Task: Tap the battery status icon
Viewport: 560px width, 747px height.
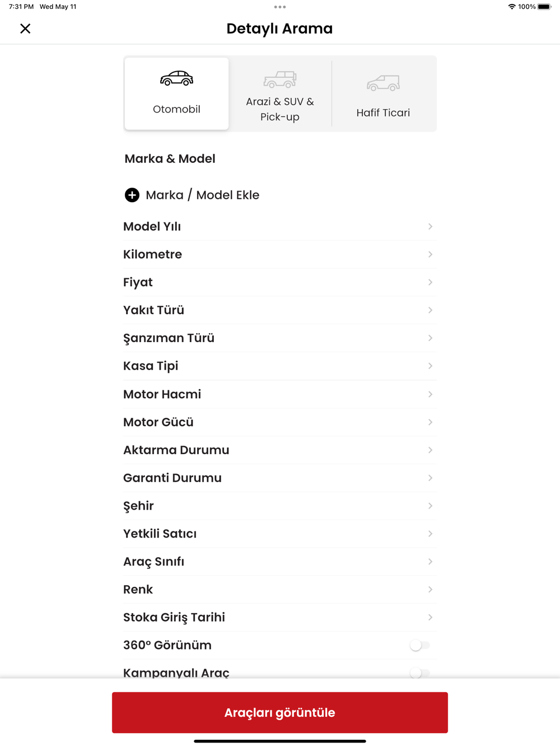Action: (x=544, y=7)
